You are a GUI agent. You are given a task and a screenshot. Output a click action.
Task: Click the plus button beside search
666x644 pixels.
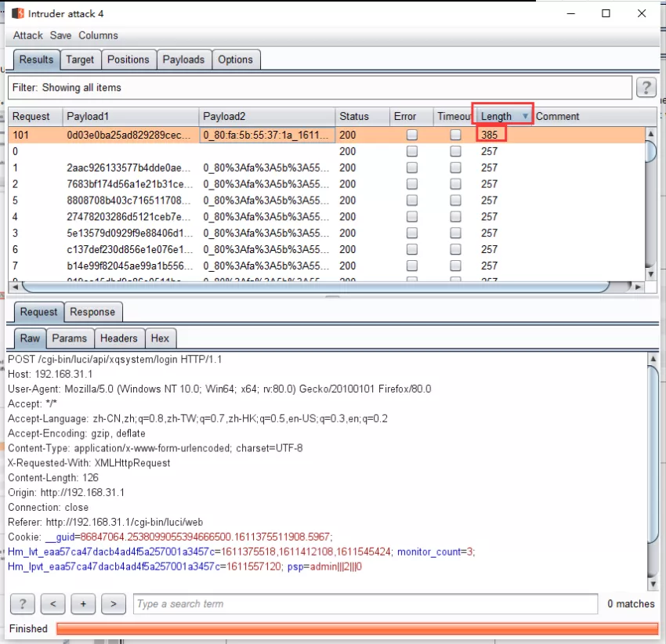[x=83, y=603]
